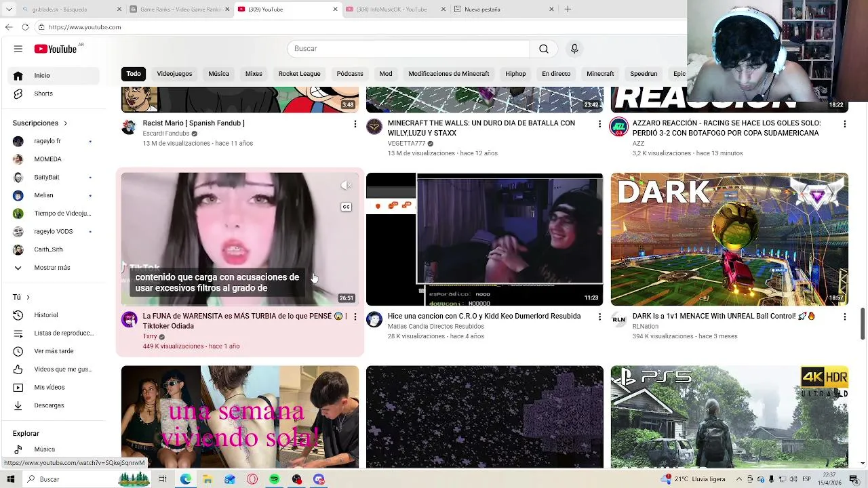Select the Videojuegos filter chip
868x488 pixels.
point(174,74)
